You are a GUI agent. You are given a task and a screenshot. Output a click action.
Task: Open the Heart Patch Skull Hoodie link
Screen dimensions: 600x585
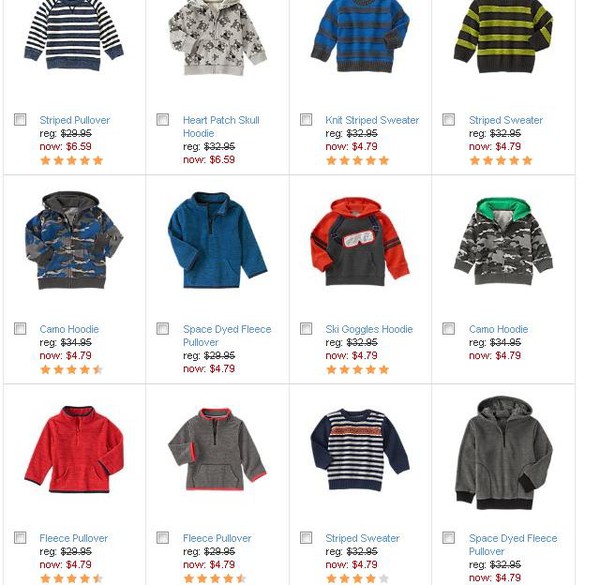click(x=221, y=127)
